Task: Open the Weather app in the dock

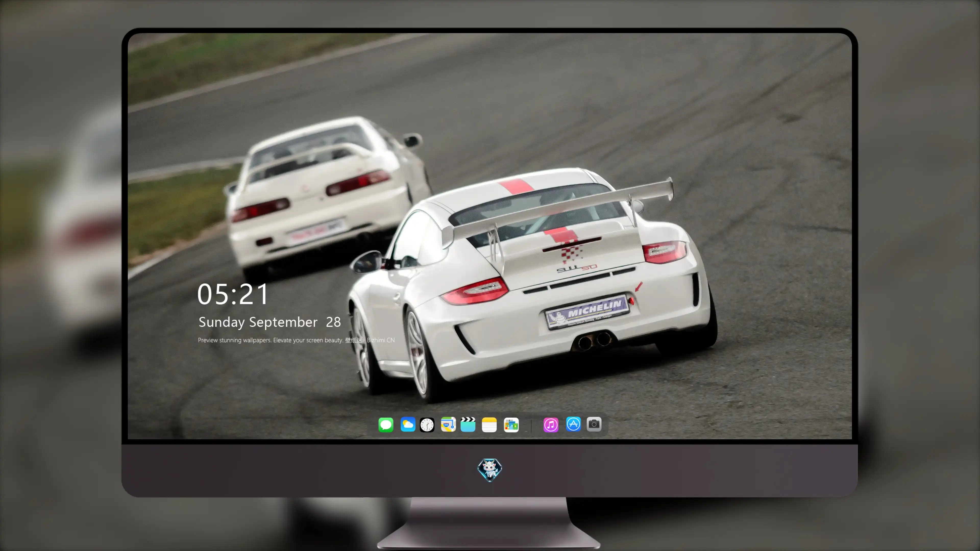Action: click(408, 424)
